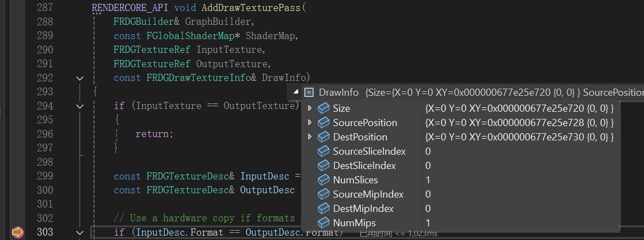Click the RENDERCORE_API macro on line 287
The image size is (644, 240).
pyautogui.click(x=131, y=7)
